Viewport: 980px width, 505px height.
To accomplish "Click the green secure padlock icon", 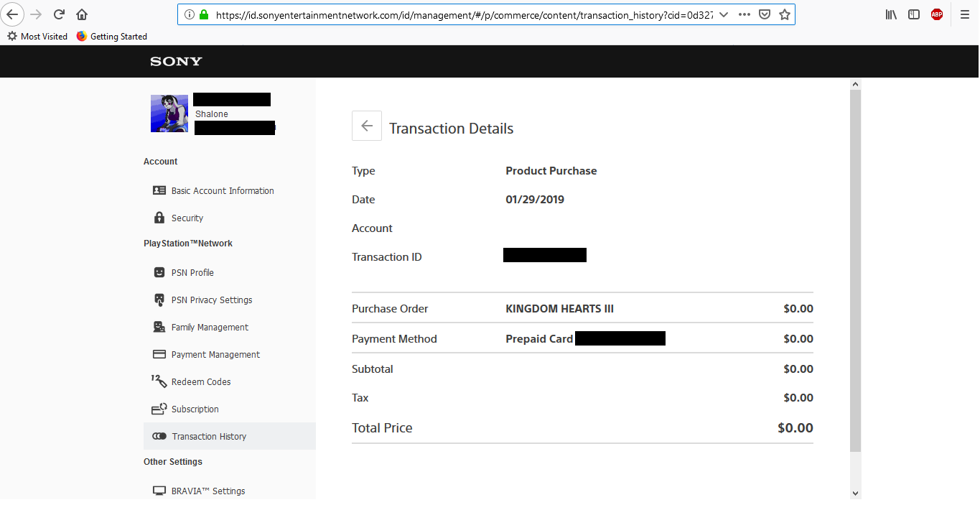I will [204, 14].
